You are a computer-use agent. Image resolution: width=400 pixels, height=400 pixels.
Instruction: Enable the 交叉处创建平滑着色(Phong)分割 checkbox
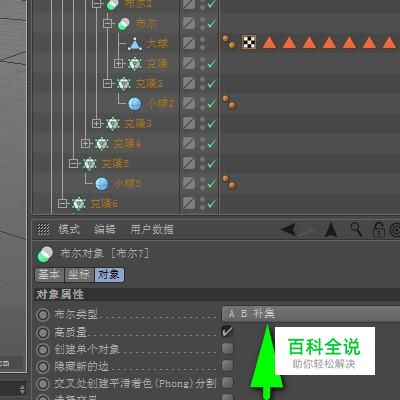(227, 383)
